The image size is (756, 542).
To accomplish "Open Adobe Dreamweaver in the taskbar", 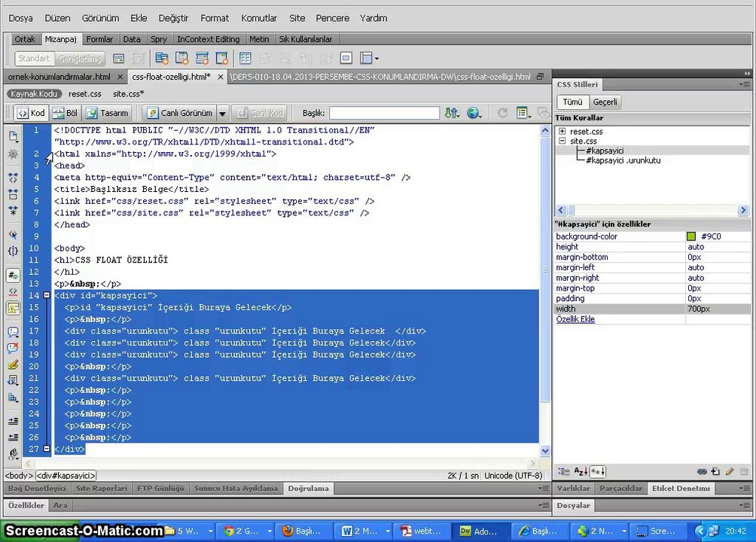I will click(479, 531).
